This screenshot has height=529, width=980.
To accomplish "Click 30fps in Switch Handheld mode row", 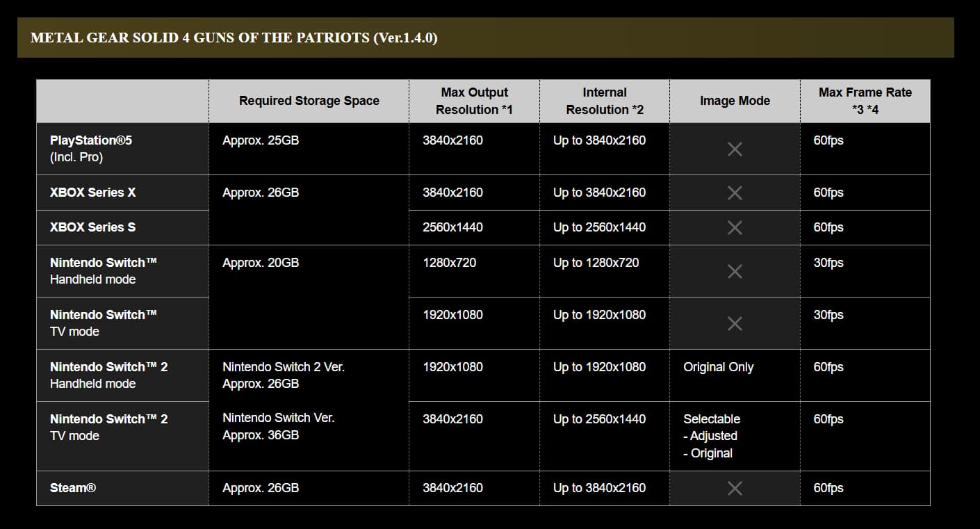I will [828, 263].
